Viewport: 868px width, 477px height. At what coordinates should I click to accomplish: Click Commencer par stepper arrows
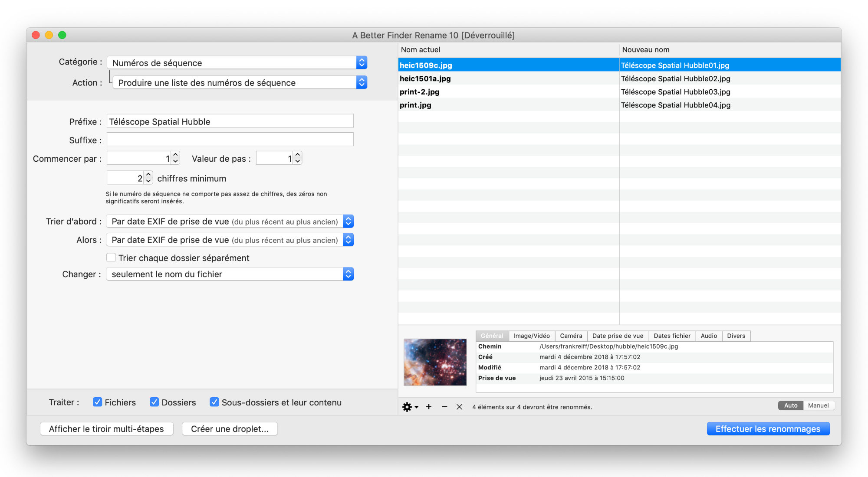[x=175, y=158]
